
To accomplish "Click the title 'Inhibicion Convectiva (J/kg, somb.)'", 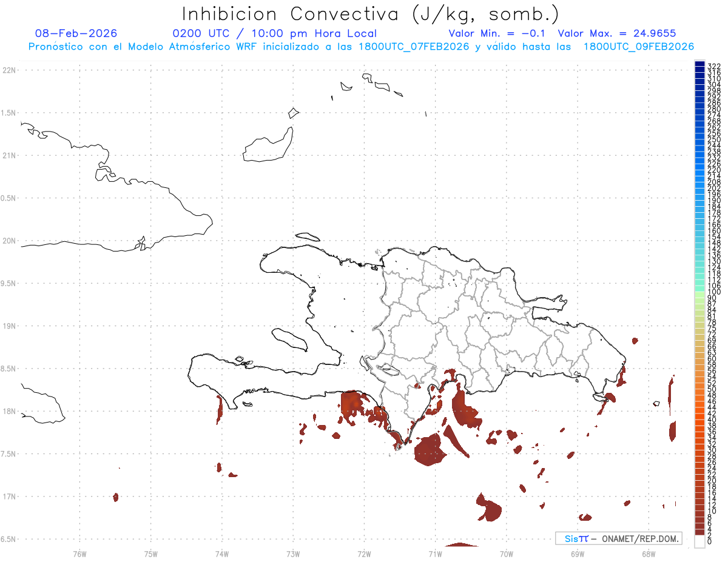I will (x=370, y=15).
